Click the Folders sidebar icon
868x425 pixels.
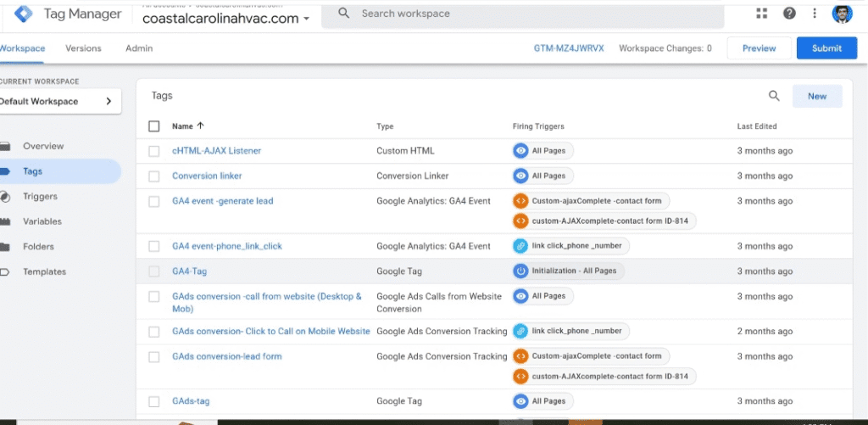click(x=5, y=247)
